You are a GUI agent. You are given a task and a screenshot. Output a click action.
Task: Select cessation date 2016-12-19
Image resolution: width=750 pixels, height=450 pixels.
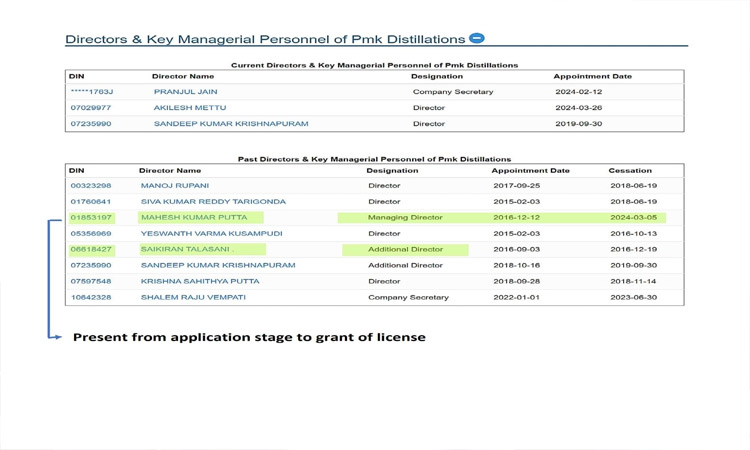tap(634, 249)
